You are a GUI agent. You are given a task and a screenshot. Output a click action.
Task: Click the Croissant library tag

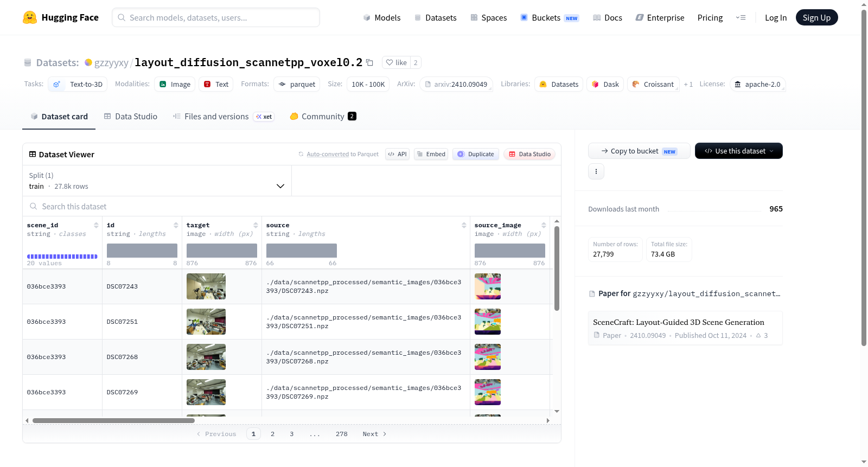click(x=653, y=84)
